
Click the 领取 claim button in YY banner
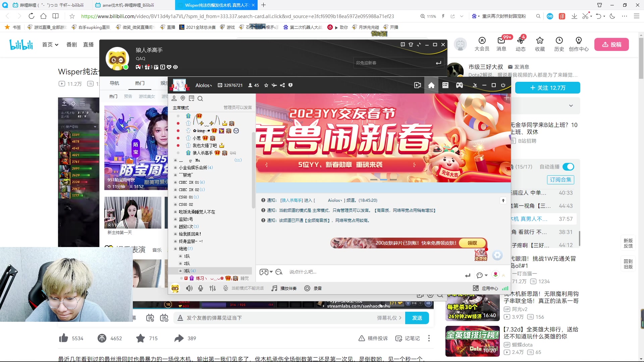click(x=472, y=243)
